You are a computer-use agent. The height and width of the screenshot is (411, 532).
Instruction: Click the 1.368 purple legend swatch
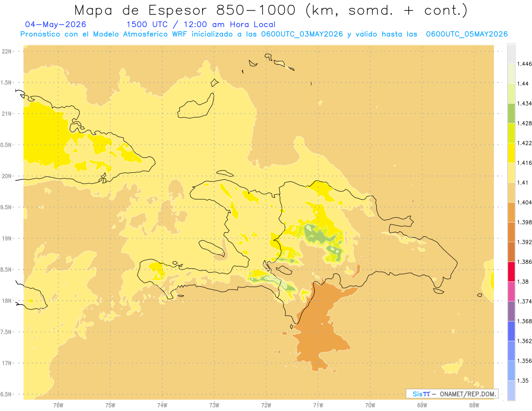click(511, 311)
